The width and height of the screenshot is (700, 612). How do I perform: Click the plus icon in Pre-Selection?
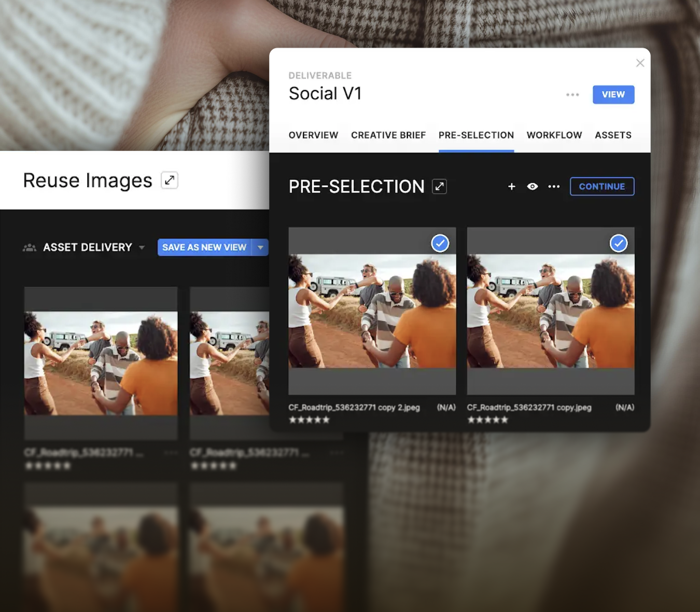[x=511, y=187]
